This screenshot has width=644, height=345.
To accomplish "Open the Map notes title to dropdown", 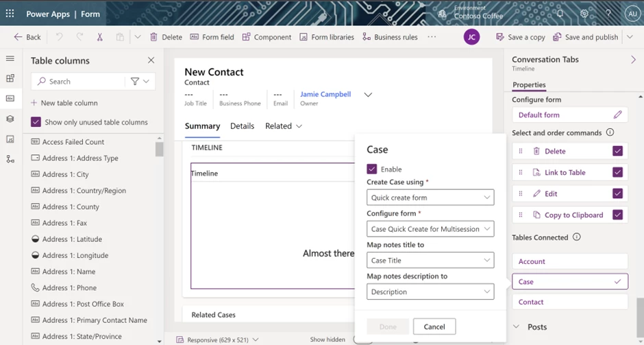I will click(430, 261).
